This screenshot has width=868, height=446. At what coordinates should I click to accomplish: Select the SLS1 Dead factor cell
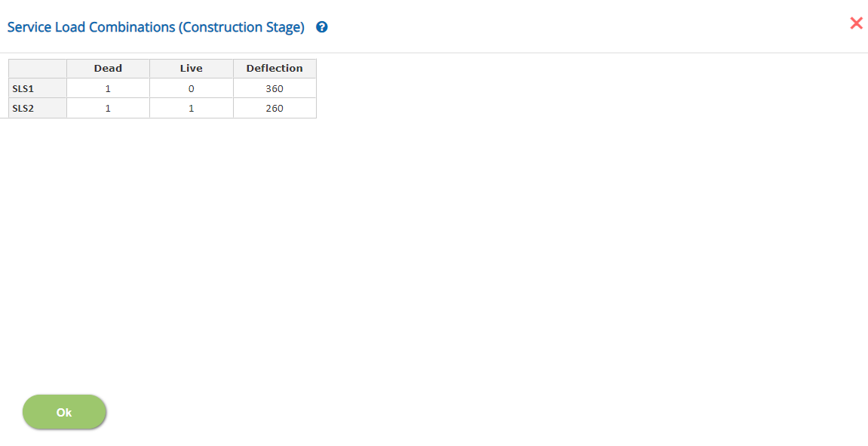[108, 88]
